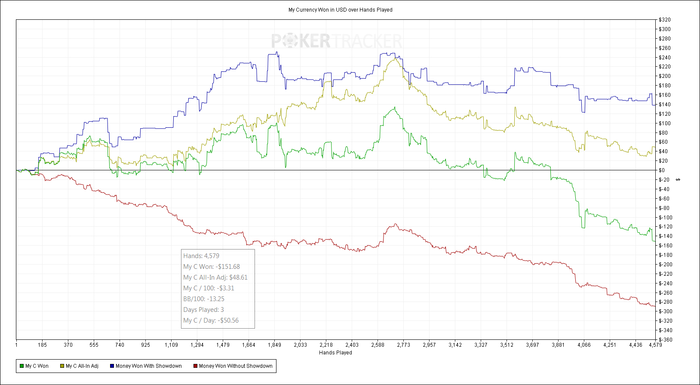This screenshot has width=700, height=385.
Task: Click the x-axis tick label '1,109'
Action: point(171,345)
